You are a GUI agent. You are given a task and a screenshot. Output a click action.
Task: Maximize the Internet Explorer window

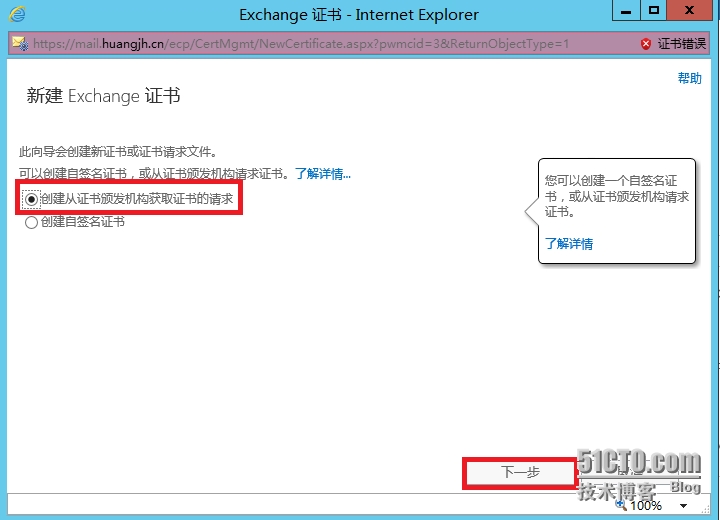[654, 11]
